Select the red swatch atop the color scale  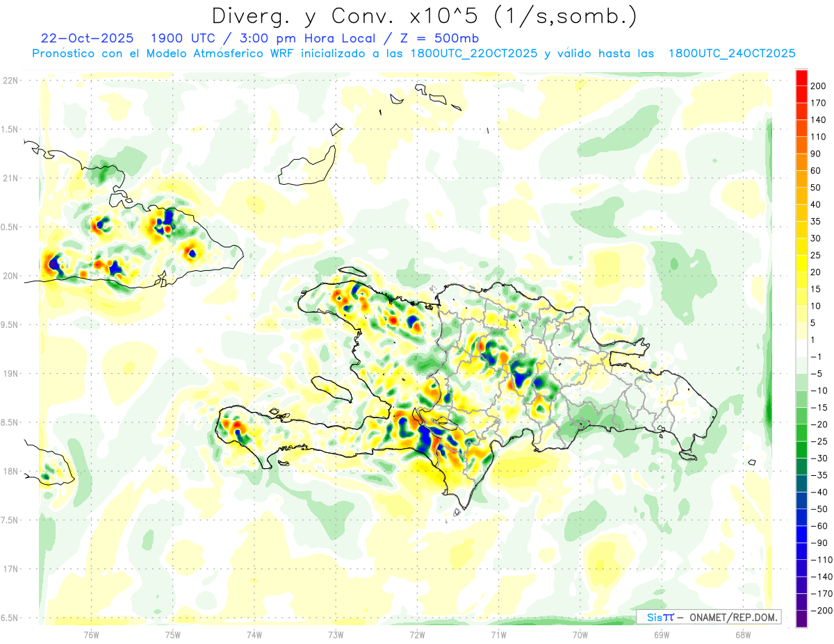(x=801, y=77)
